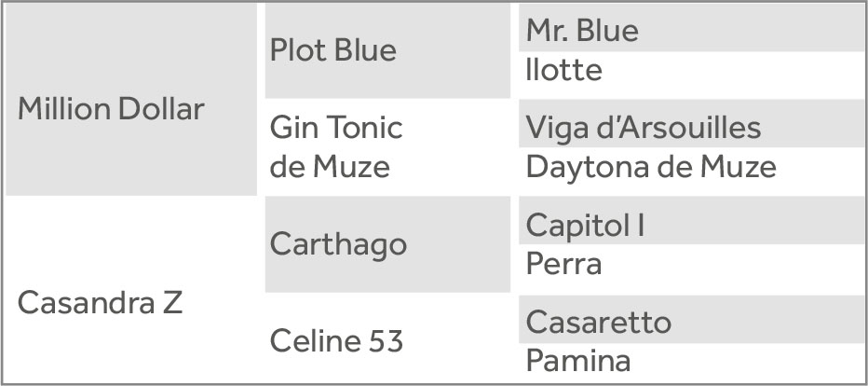Open the Plot Blue entry
This screenshot has width=868, height=386.
(387, 51)
